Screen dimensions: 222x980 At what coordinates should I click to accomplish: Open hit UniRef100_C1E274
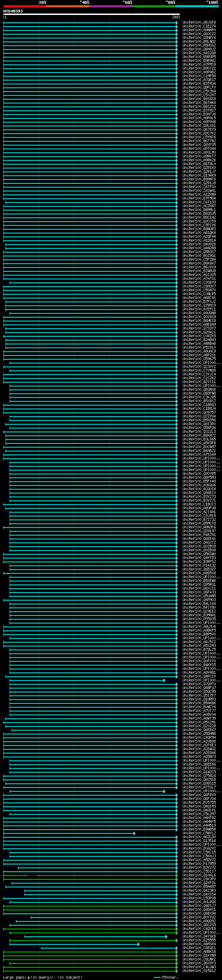point(199,26)
